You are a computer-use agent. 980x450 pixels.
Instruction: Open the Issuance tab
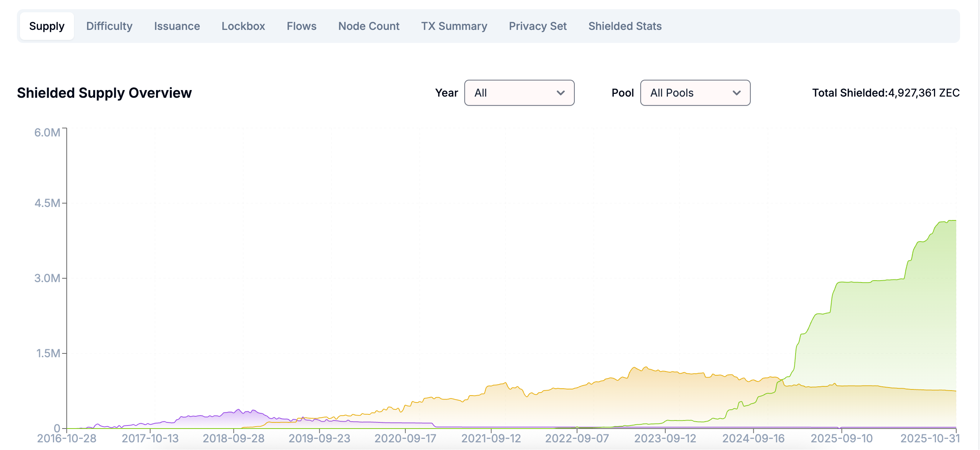coord(177,26)
